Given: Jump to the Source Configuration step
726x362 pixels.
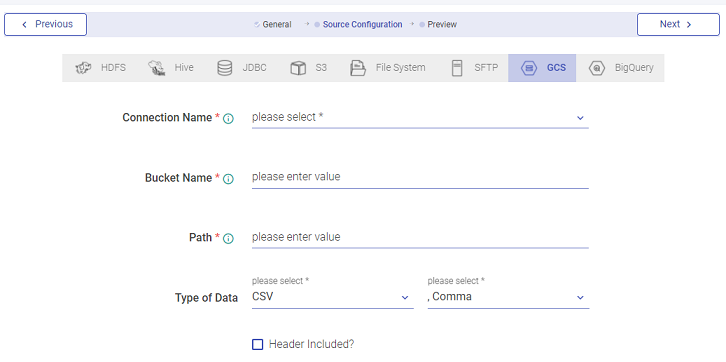Looking at the screenshot, I should 358,25.
